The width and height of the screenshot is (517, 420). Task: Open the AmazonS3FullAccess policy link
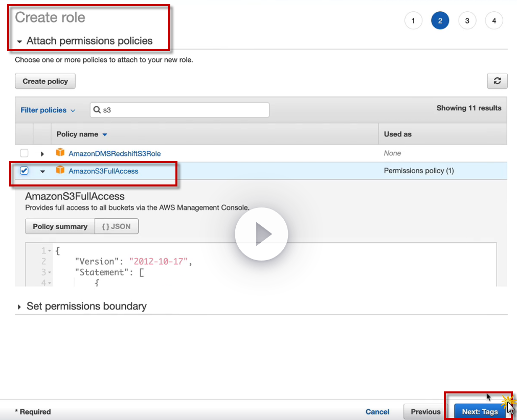[103, 171]
